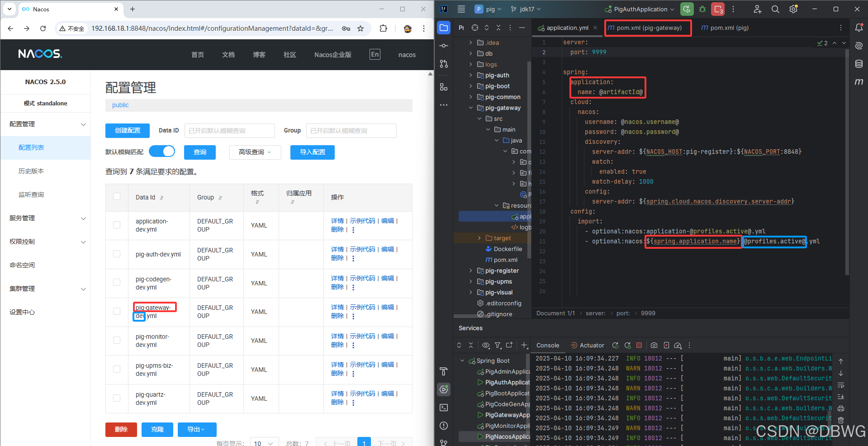Open the Pull Requests tool window icon
Image resolution: width=868 pixels, height=446 pixels.
coord(444,64)
